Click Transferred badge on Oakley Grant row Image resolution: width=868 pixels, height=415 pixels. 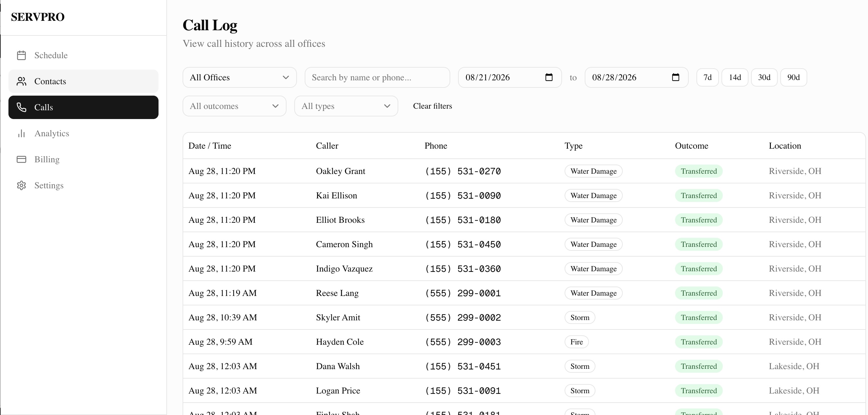tap(698, 171)
